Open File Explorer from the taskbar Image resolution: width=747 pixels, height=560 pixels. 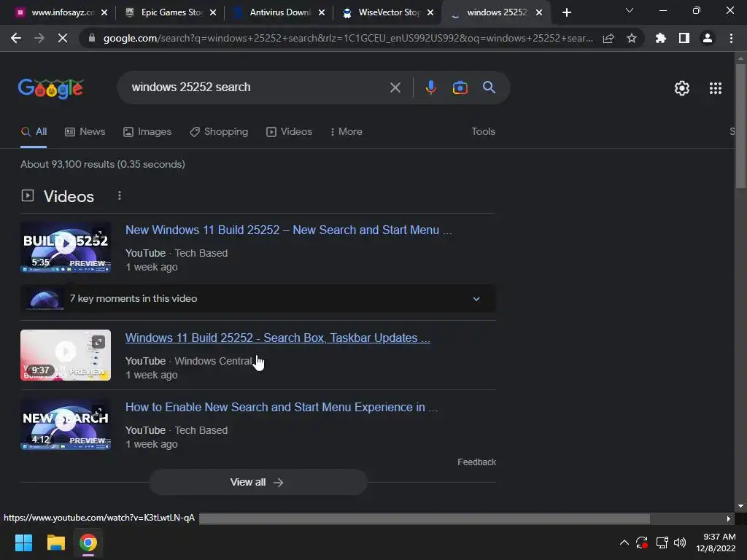(x=55, y=542)
